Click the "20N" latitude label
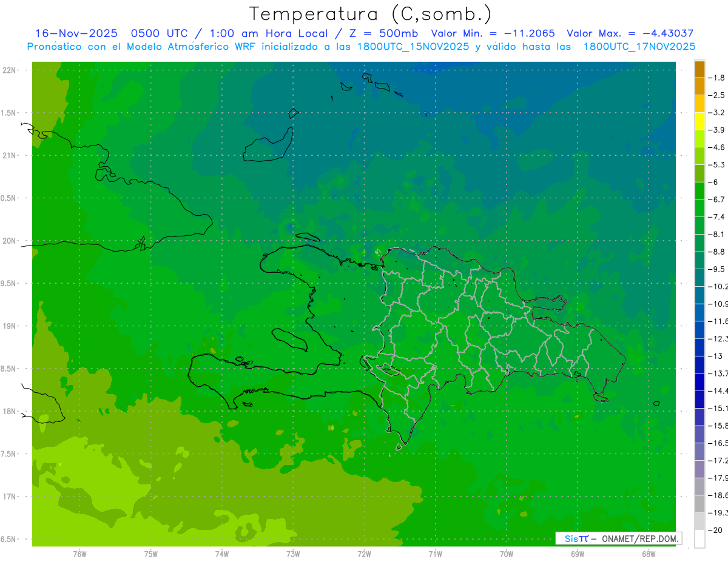The height and width of the screenshot is (562, 728). tap(10, 241)
